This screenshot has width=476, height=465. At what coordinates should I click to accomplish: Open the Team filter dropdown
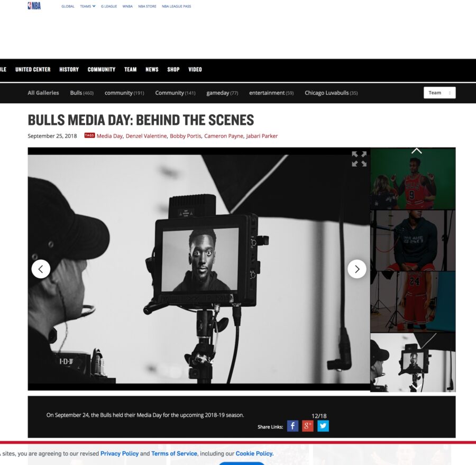coord(439,93)
